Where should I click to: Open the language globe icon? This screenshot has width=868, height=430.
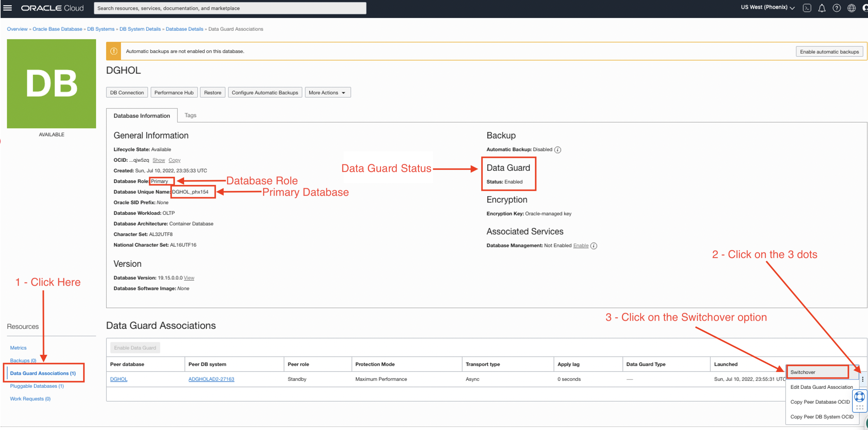(851, 8)
